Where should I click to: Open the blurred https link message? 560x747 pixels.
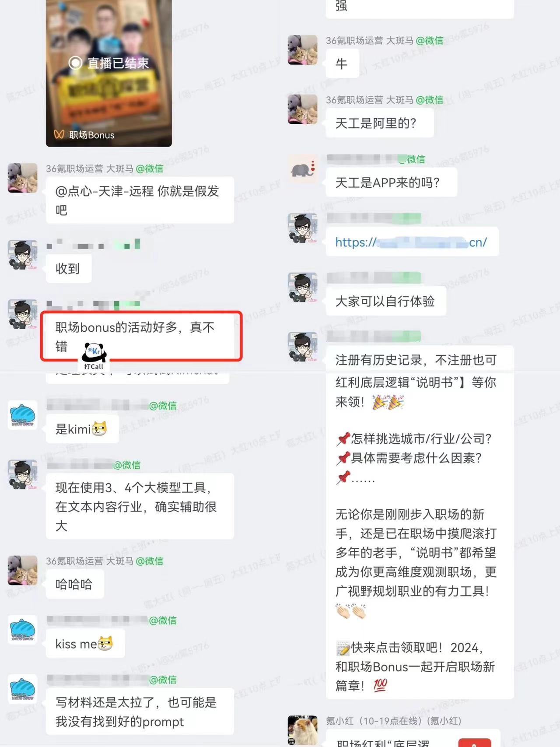coord(412,242)
